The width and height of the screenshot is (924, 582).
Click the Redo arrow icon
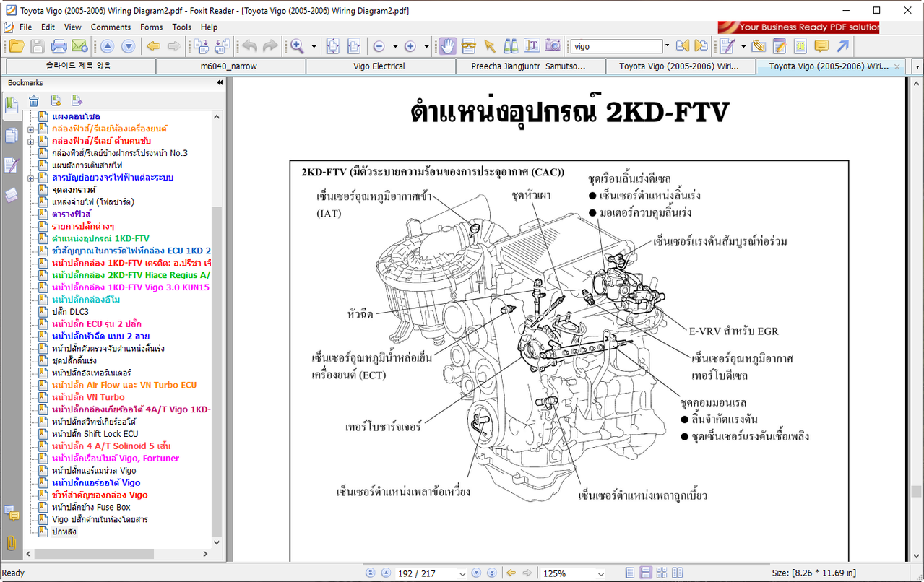(270, 46)
